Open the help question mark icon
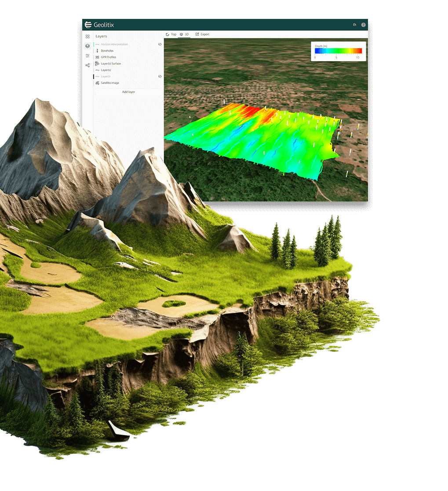The image size is (448, 491). pyautogui.click(x=363, y=25)
